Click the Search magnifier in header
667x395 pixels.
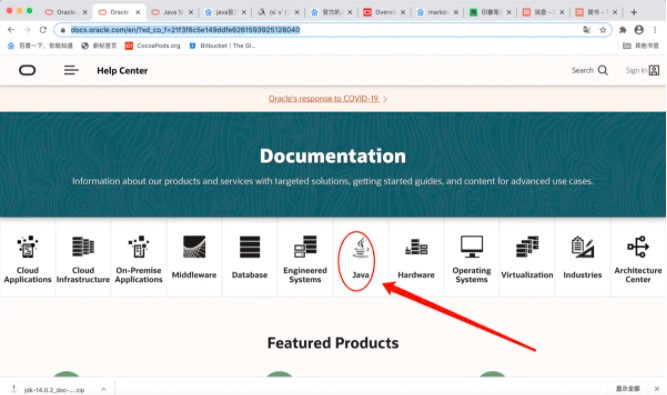[x=603, y=70]
